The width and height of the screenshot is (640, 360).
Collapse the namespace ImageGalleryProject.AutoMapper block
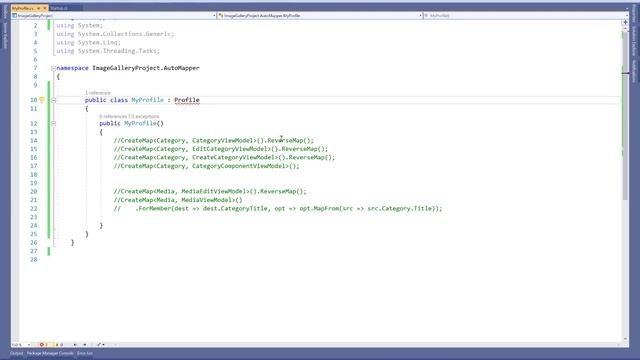coord(53,68)
